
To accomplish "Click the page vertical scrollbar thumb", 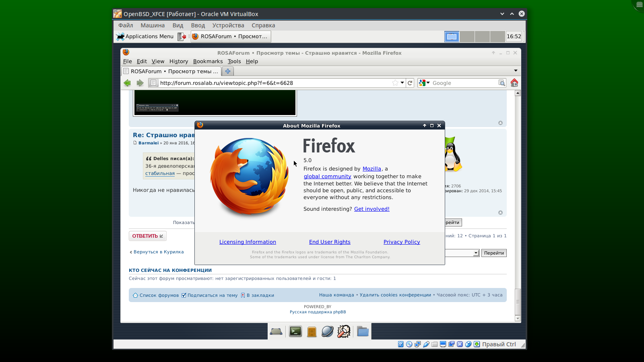I will (518, 302).
